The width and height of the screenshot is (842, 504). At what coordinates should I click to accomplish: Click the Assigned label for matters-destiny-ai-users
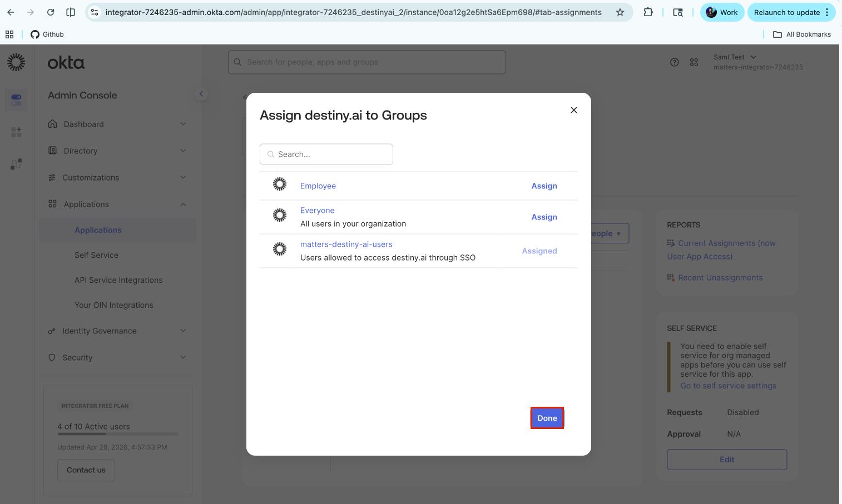[539, 251]
